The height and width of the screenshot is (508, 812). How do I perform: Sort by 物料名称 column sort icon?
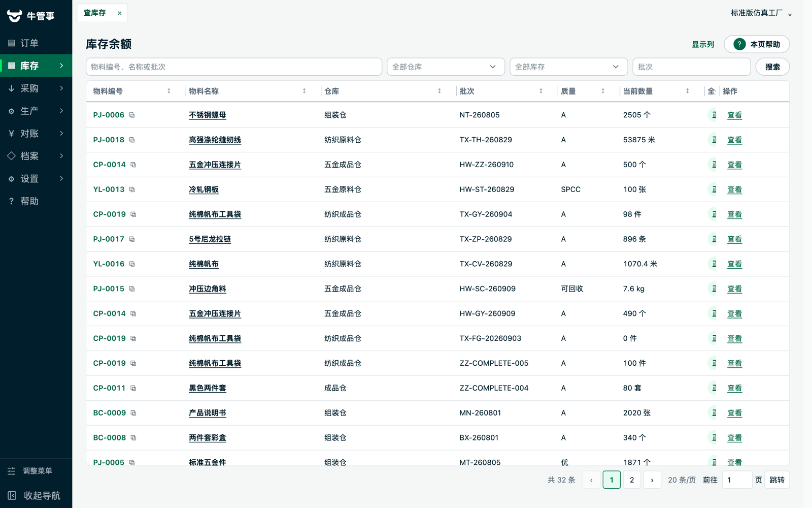[x=304, y=91]
